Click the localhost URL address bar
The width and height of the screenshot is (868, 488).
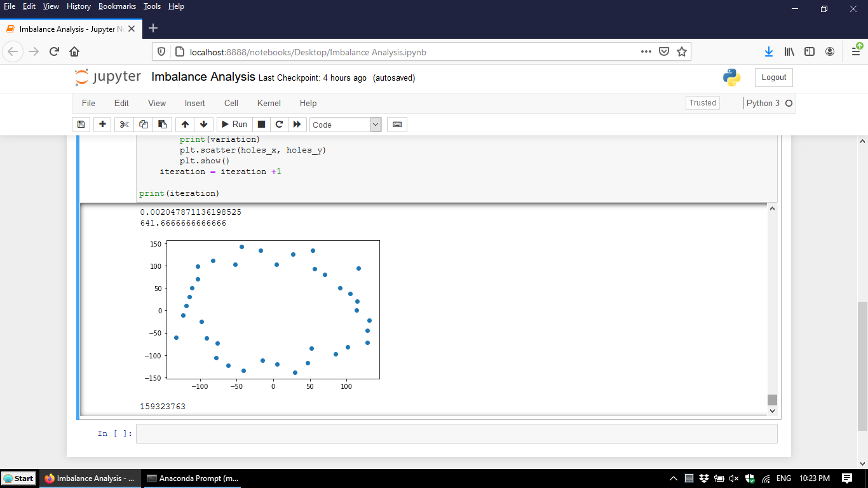407,52
